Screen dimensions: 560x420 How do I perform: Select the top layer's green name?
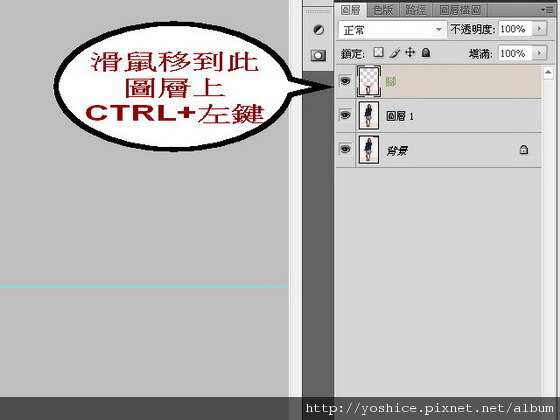click(391, 82)
